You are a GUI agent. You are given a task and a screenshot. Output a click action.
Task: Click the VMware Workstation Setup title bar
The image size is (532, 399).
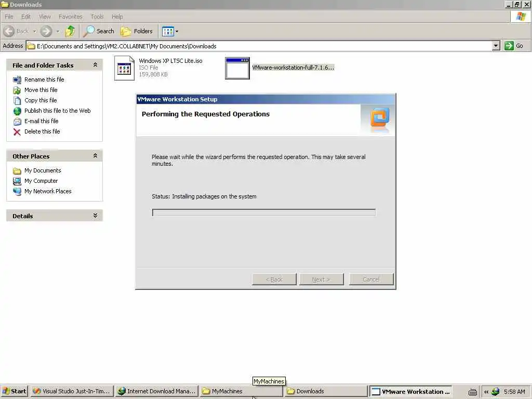pos(265,99)
